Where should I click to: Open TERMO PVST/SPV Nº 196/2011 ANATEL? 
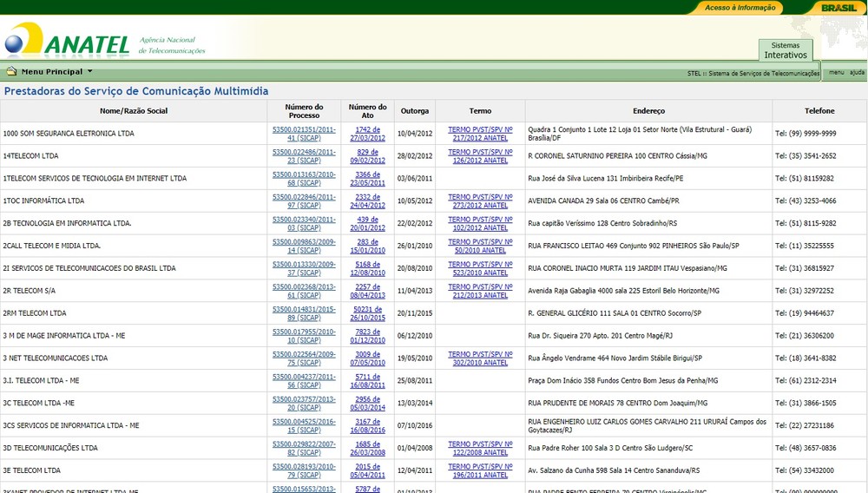pyautogui.click(x=480, y=470)
